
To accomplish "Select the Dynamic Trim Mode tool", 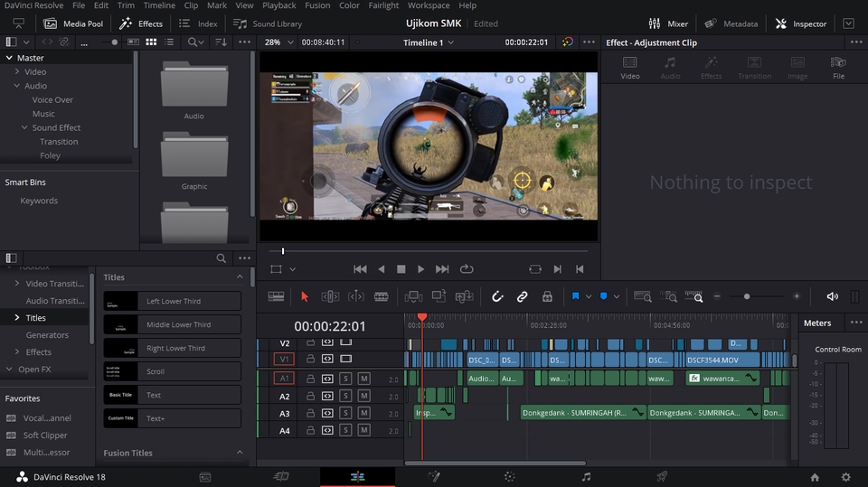I will click(x=356, y=296).
